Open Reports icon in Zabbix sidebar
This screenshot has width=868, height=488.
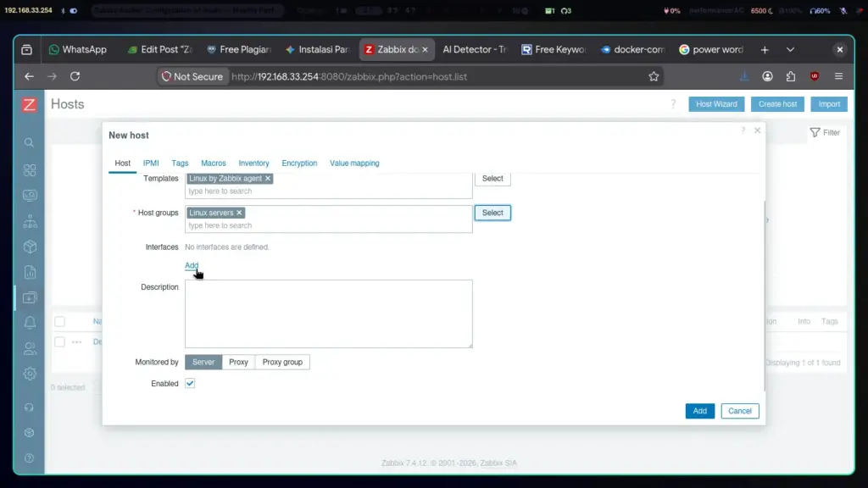[x=30, y=272]
